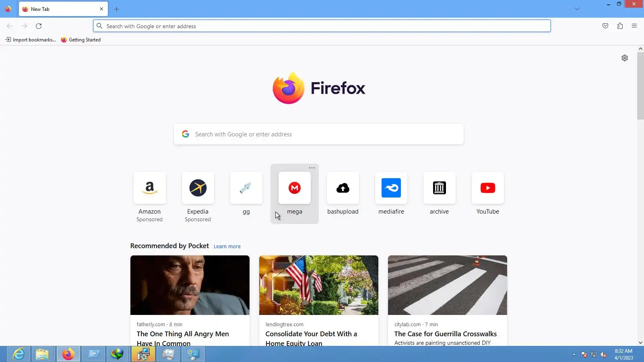Show hidden system tray icons
Image resolution: width=644 pixels, height=362 pixels.
pos(574,354)
